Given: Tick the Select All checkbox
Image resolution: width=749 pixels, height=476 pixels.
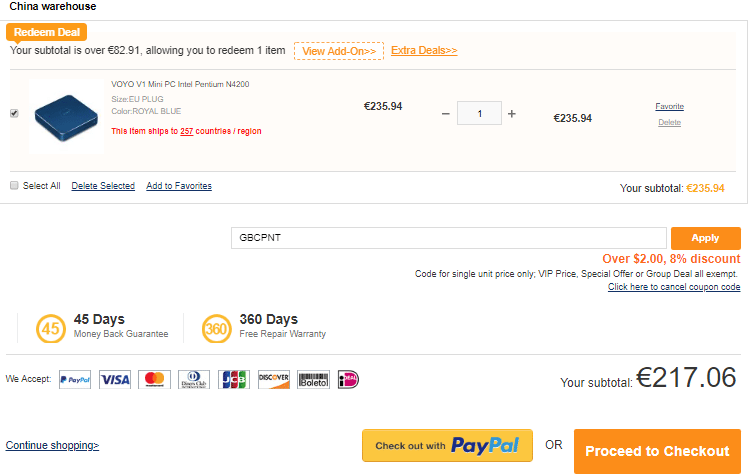Looking at the screenshot, I should click(x=14, y=186).
